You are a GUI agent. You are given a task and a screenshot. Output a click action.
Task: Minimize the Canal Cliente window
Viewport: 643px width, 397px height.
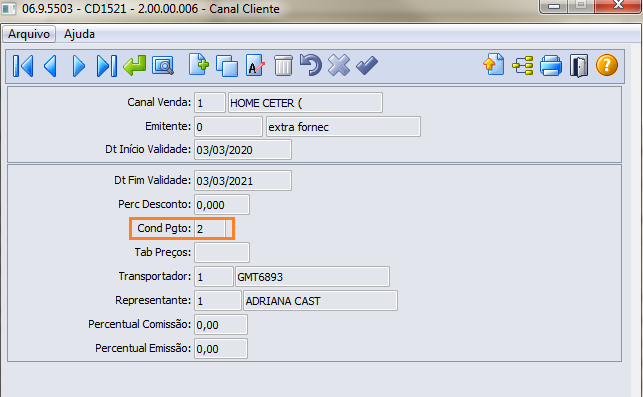[x=554, y=6]
